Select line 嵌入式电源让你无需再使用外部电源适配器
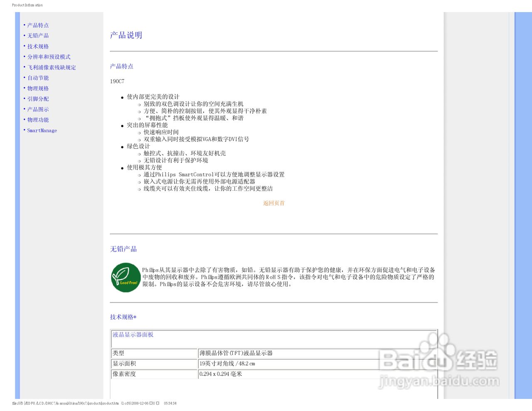This screenshot has height=411, width=532. 199,182
